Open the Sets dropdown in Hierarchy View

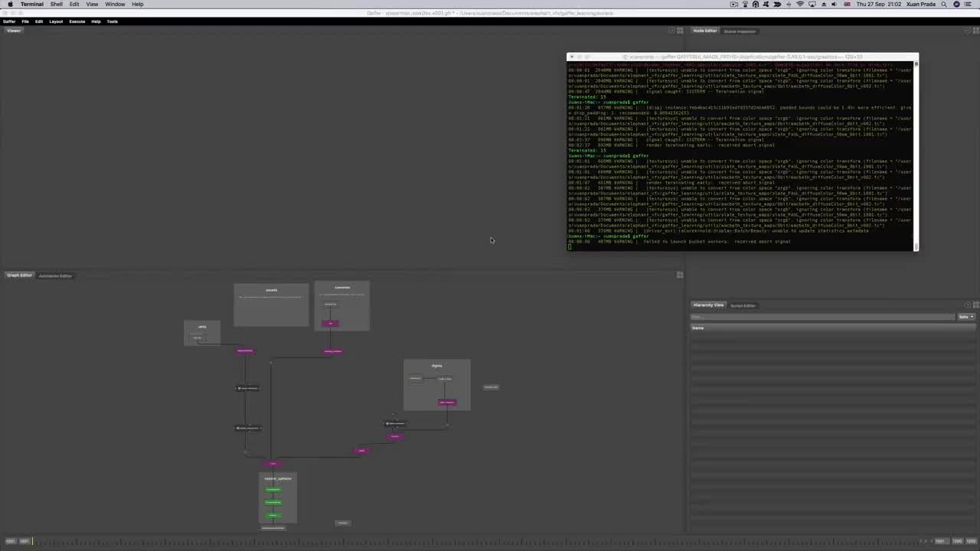[x=966, y=317]
